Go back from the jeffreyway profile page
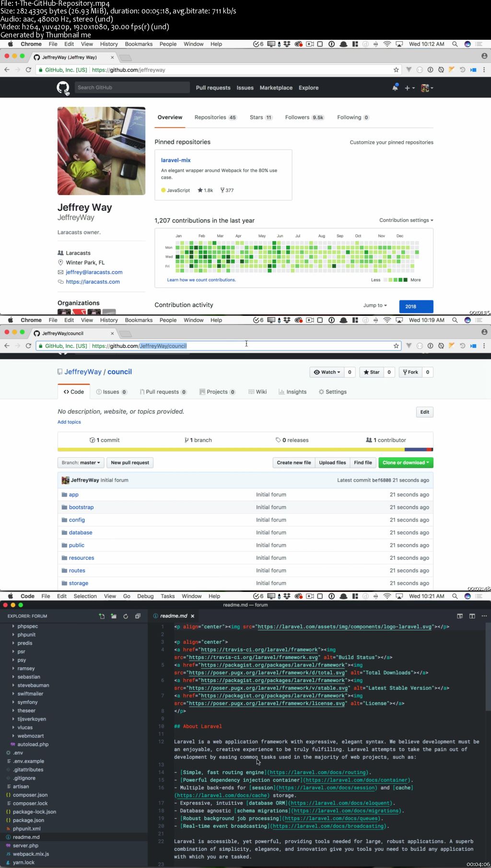Viewport: 491px width, 868px height. [7, 70]
